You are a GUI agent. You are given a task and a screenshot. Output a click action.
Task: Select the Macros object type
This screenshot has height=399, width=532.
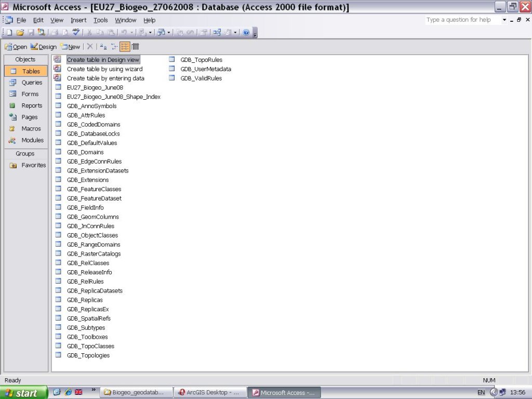(x=26, y=129)
